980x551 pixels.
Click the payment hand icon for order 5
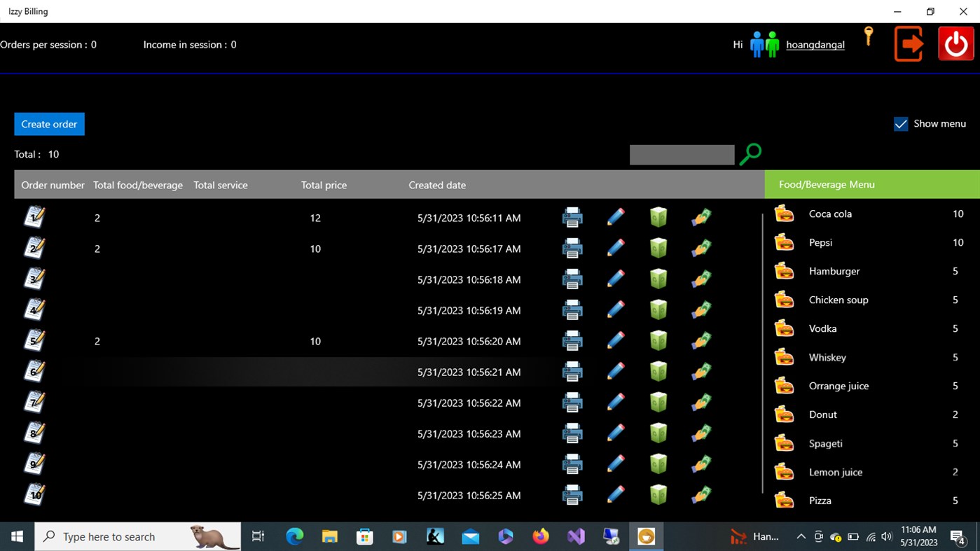(x=701, y=340)
